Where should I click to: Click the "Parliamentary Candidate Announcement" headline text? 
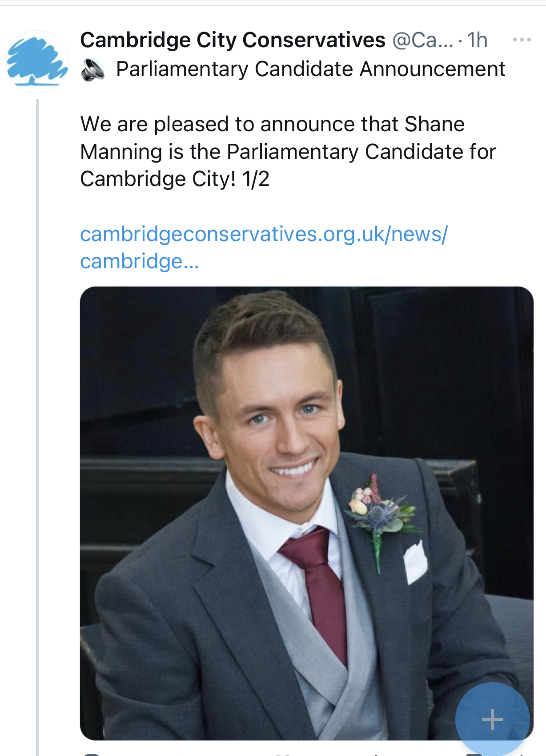pyautogui.click(x=310, y=69)
